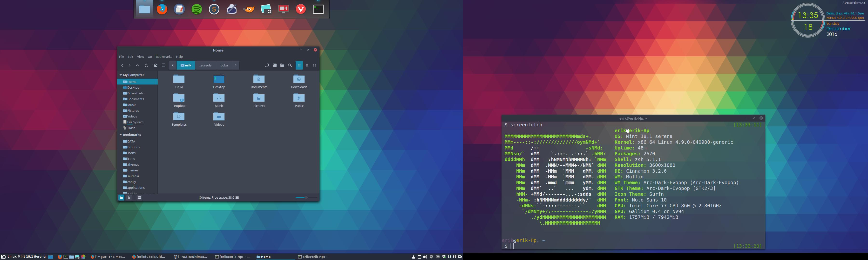Create a new folder from toolbar
The width and height of the screenshot is (868, 260).
point(282,65)
